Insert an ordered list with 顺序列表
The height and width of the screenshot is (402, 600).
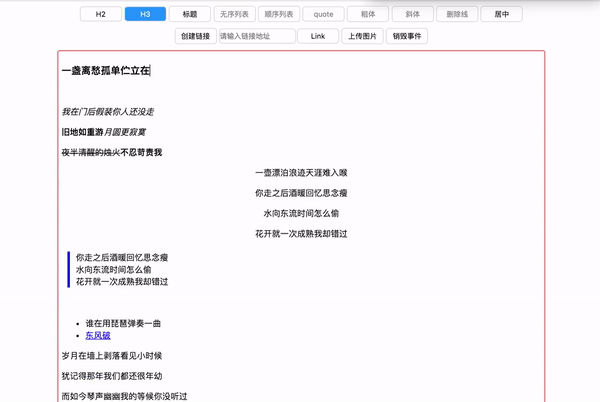[x=279, y=14]
